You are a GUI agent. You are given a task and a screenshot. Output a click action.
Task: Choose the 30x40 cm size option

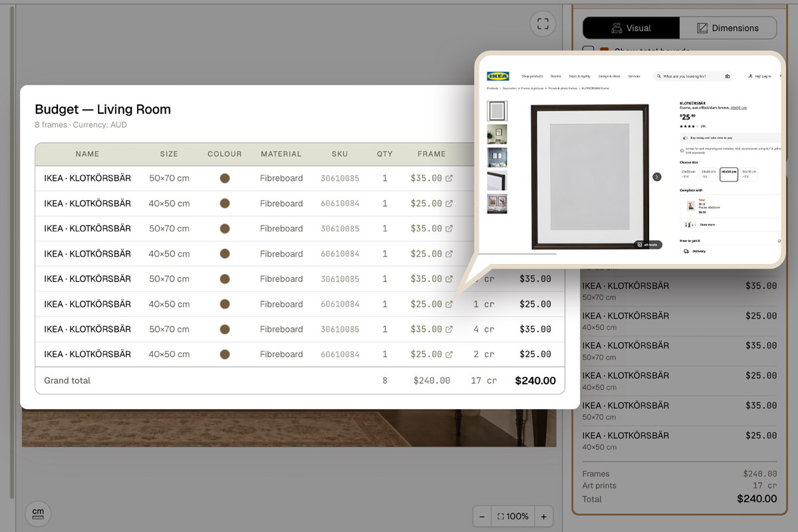(x=708, y=175)
